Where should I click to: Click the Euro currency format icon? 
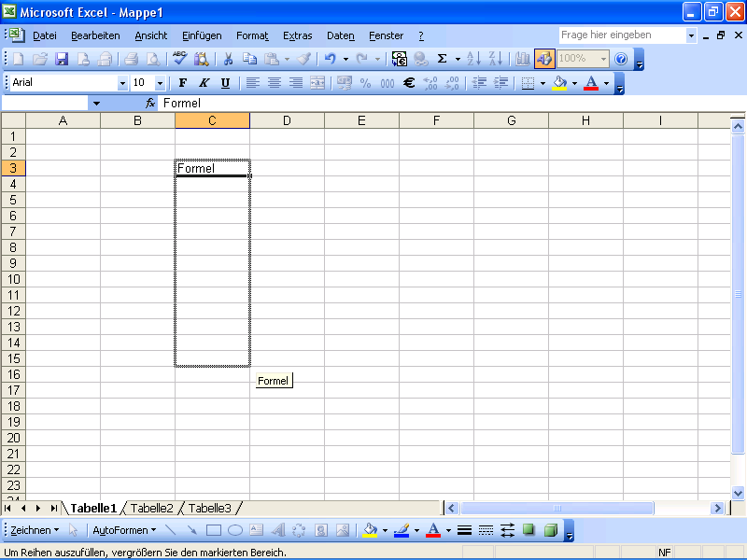408,83
